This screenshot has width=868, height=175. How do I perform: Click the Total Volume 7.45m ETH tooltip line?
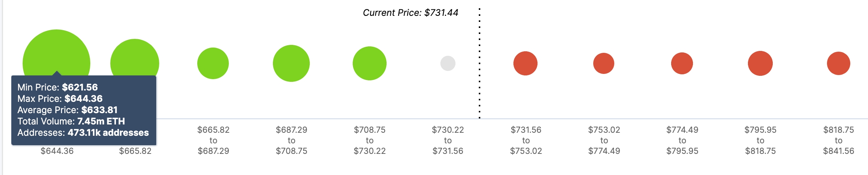(71, 121)
